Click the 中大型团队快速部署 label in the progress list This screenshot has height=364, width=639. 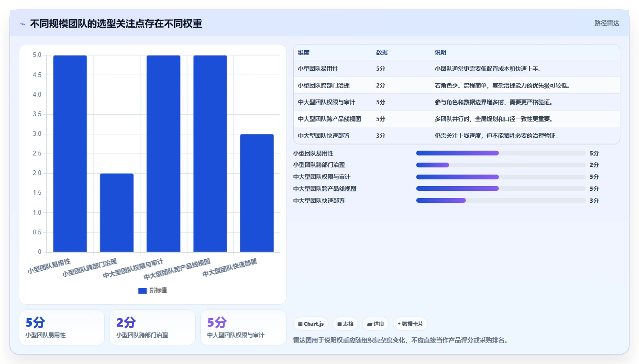[319, 201]
